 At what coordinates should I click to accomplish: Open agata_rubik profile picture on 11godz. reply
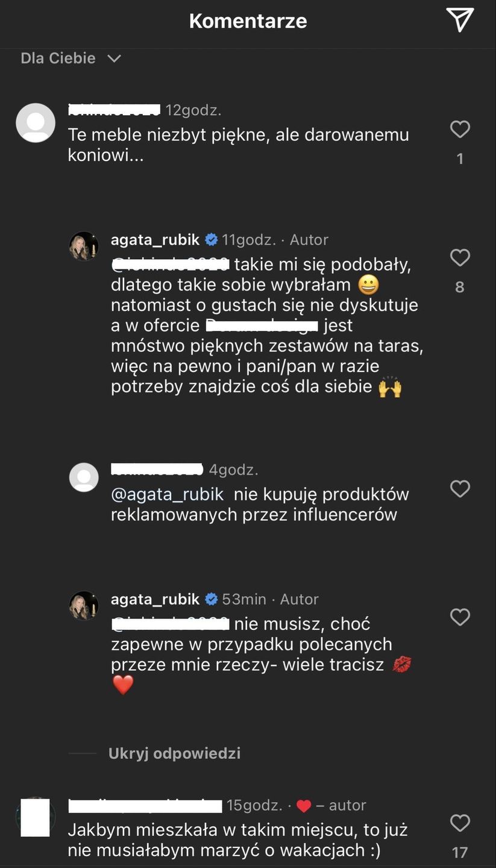[84, 246]
